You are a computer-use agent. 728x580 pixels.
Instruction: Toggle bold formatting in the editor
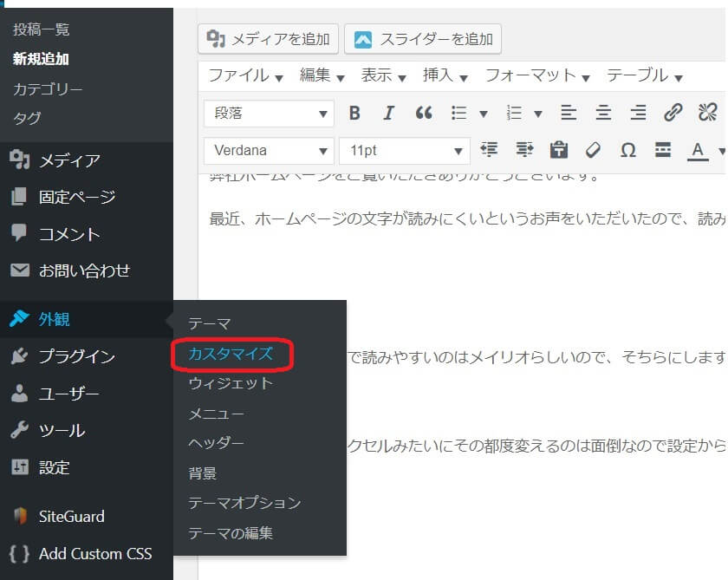354,113
